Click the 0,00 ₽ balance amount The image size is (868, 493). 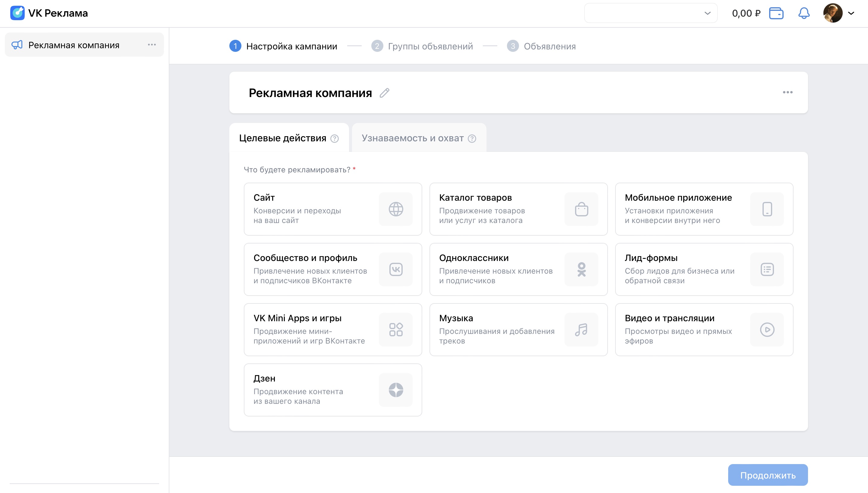click(746, 13)
